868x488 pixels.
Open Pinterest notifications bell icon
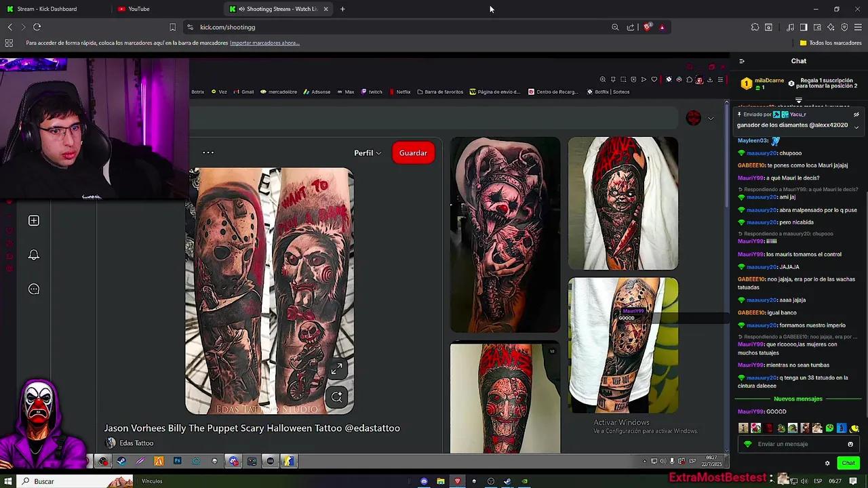click(x=34, y=255)
